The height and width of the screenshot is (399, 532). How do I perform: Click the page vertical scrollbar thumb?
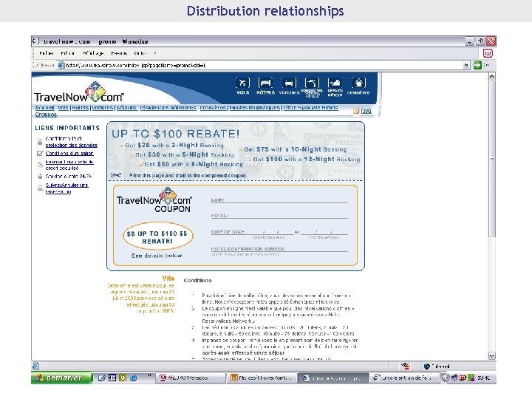492,159
